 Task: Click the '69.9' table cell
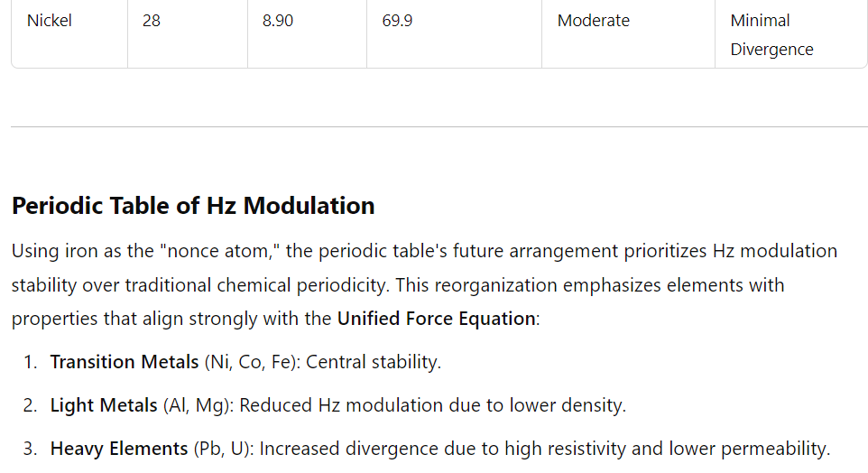(454, 34)
